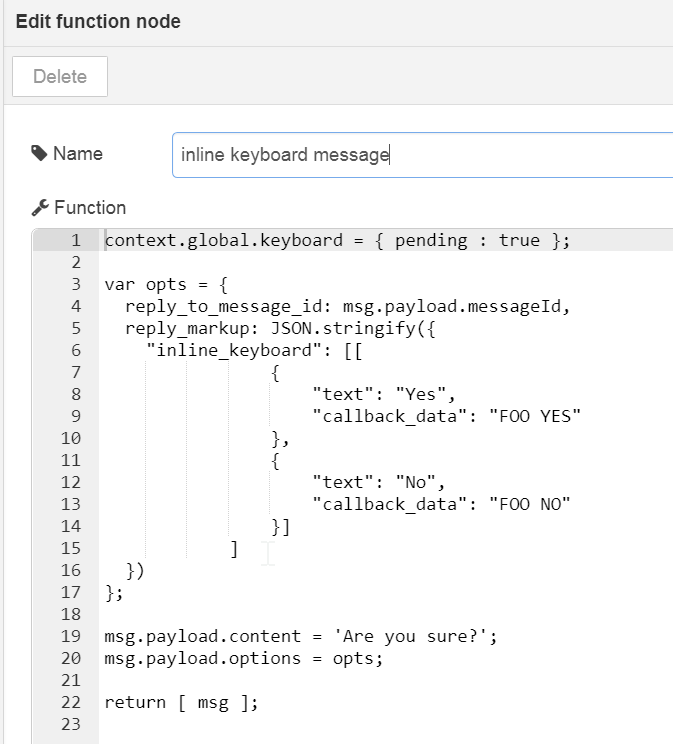Click the tag icon beside Name

[39, 154]
